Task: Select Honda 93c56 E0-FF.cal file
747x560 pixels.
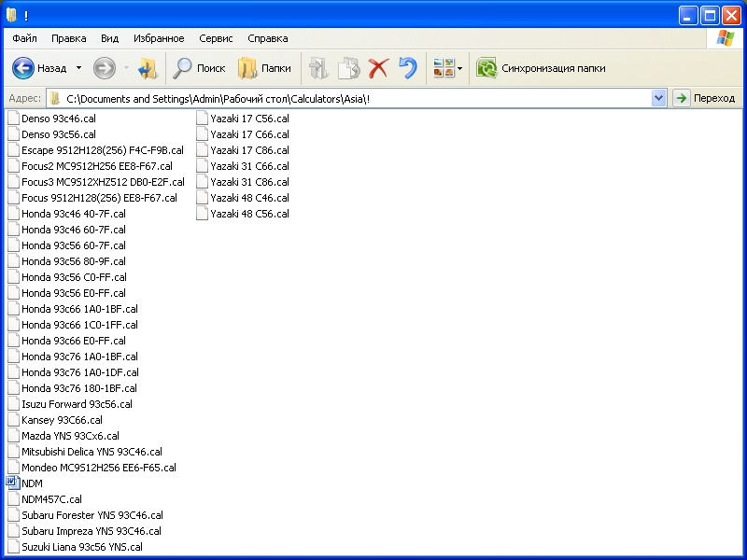Action: [x=66, y=293]
